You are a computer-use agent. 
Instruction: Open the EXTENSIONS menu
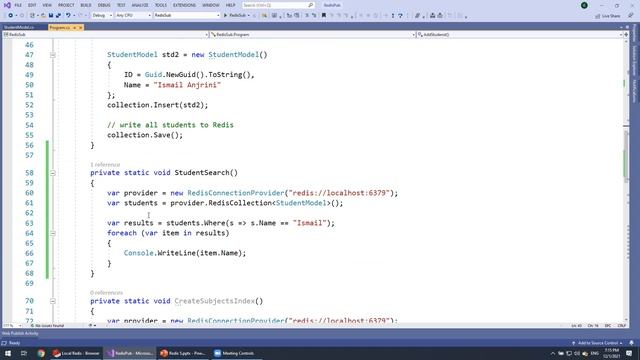click(x=184, y=5)
